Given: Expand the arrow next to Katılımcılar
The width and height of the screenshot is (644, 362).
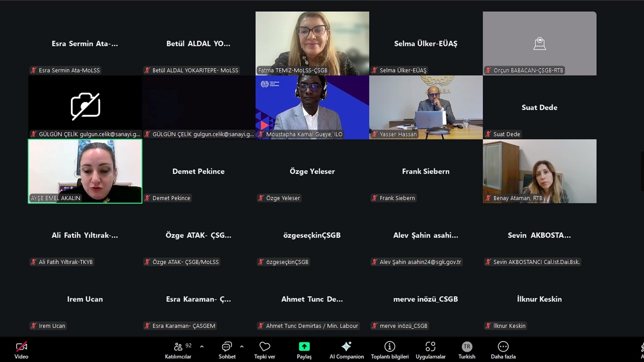Looking at the screenshot, I should tap(202, 347).
